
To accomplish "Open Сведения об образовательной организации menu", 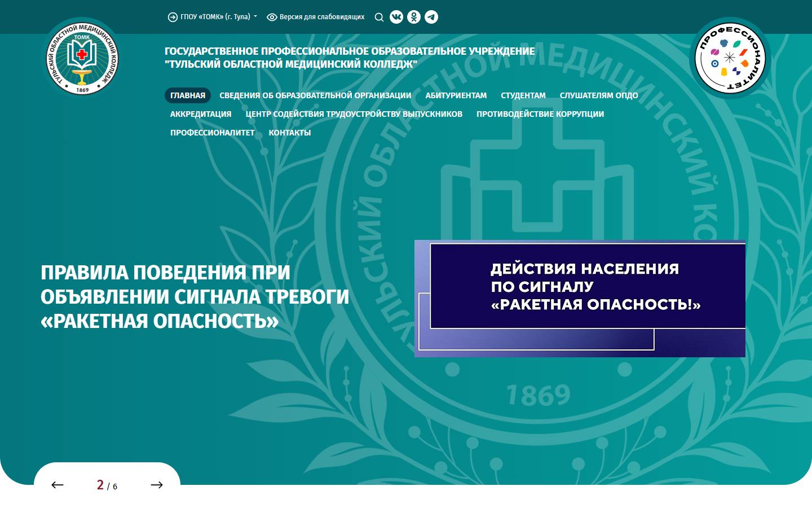I will point(315,95).
